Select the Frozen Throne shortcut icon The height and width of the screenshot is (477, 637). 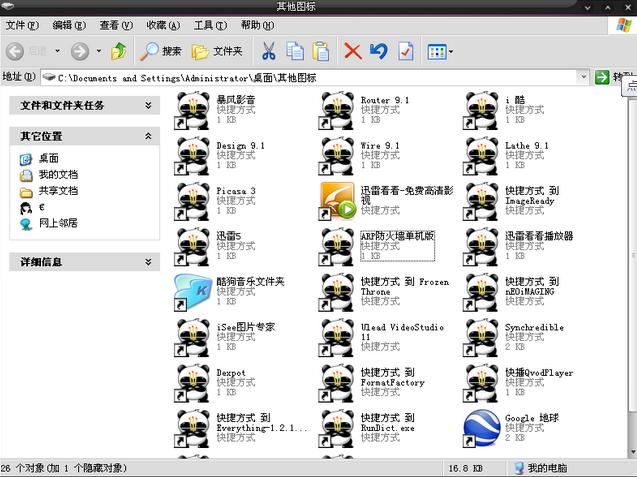click(x=336, y=293)
